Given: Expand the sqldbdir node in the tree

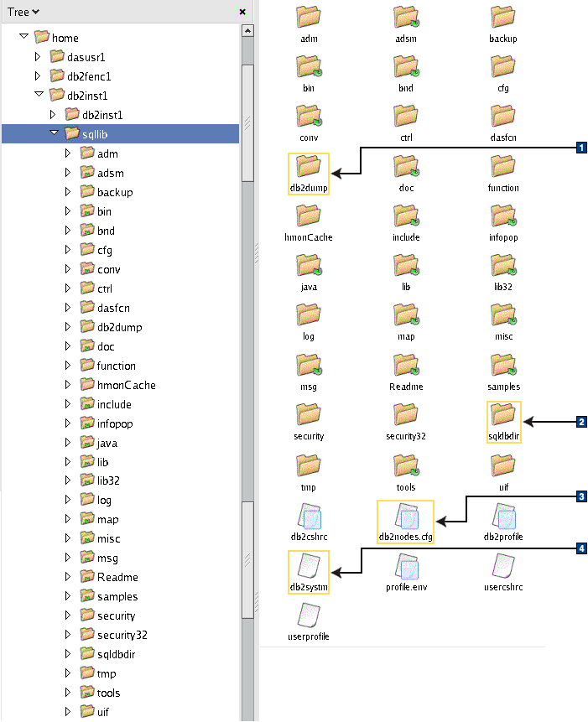Looking at the screenshot, I should click(x=68, y=653).
